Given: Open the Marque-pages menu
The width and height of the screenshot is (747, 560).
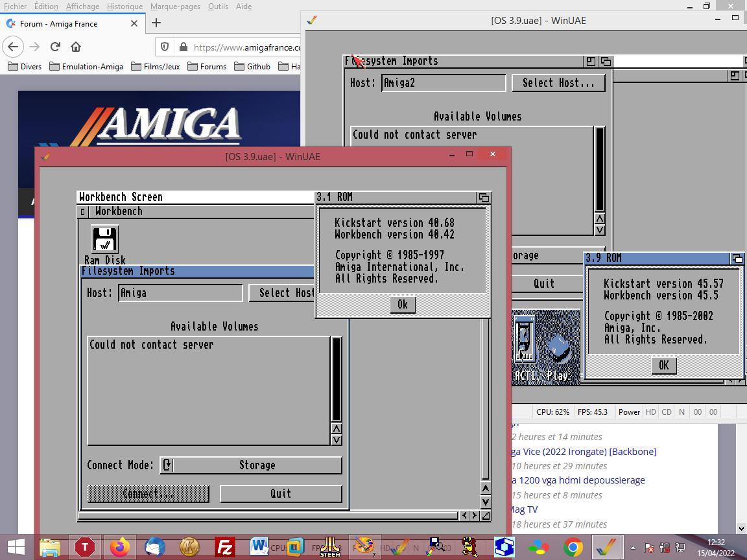Looking at the screenshot, I should pos(175,6).
